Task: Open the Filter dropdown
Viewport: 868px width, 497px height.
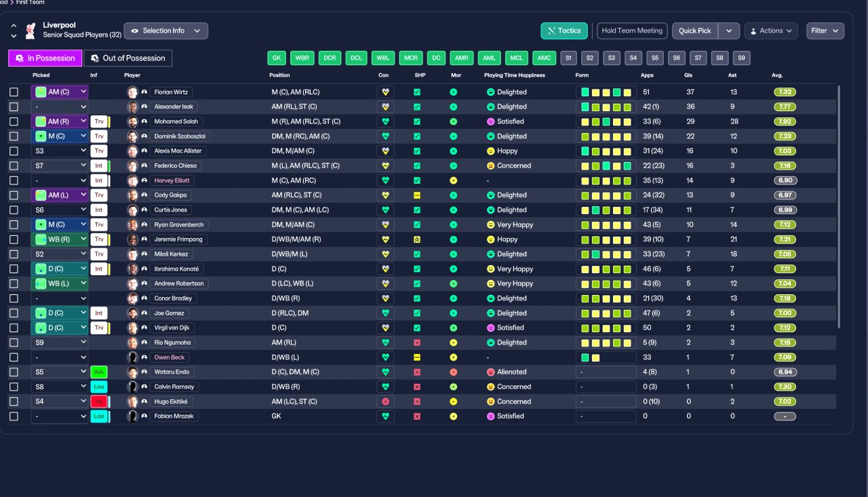Action: click(825, 31)
